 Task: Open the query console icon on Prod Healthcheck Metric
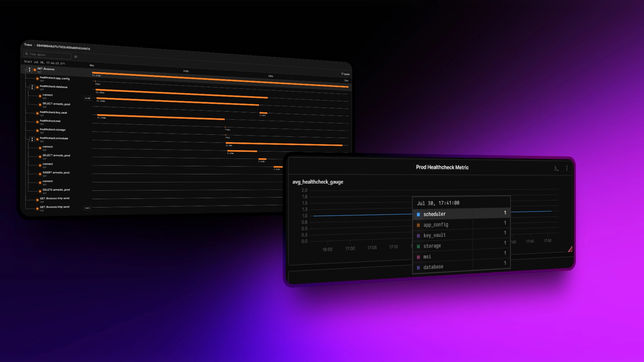click(x=556, y=168)
